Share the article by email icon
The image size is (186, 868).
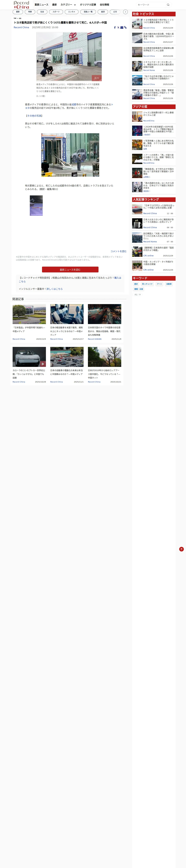[122, 28]
